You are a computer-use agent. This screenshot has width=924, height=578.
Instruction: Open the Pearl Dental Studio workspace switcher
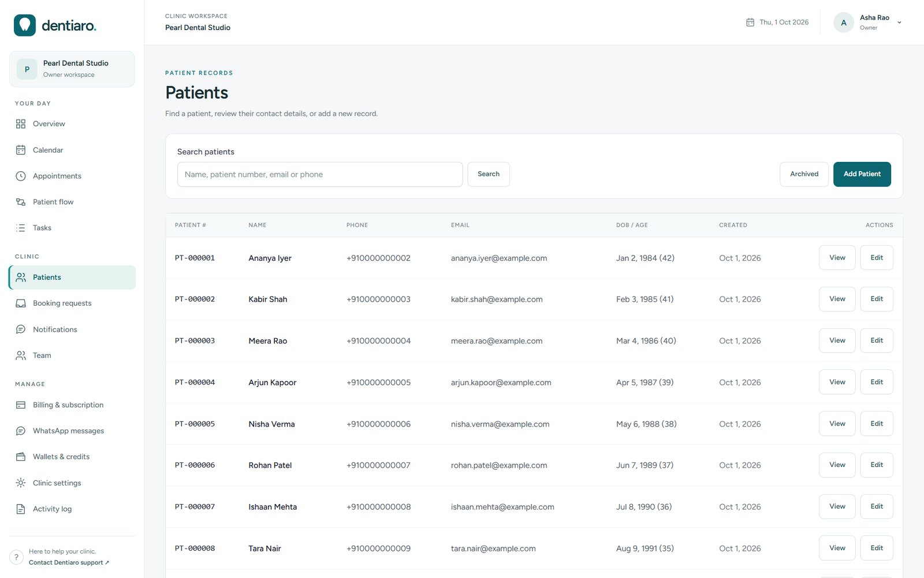(72, 69)
